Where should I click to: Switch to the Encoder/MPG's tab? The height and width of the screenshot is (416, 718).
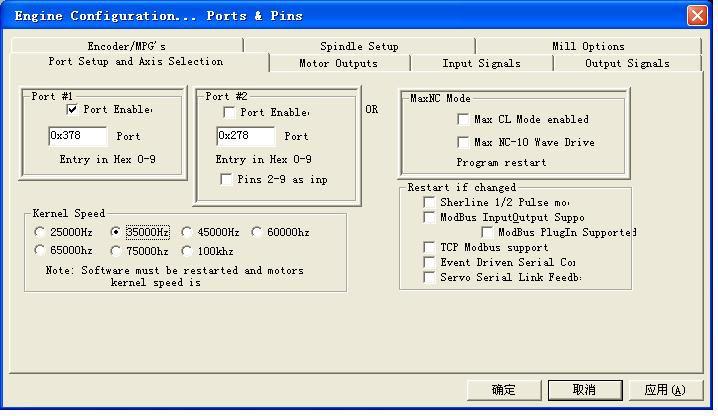(126, 46)
